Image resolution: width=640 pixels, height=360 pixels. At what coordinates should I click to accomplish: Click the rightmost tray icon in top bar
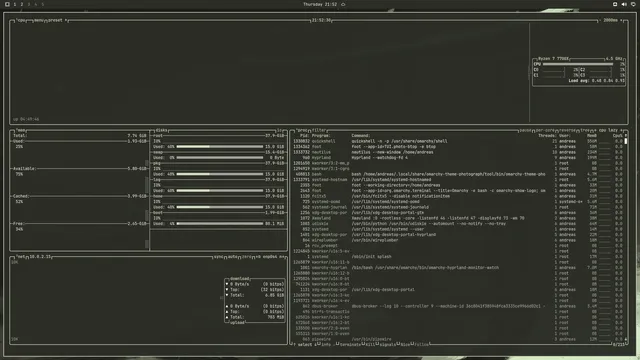(x=633, y=4)
